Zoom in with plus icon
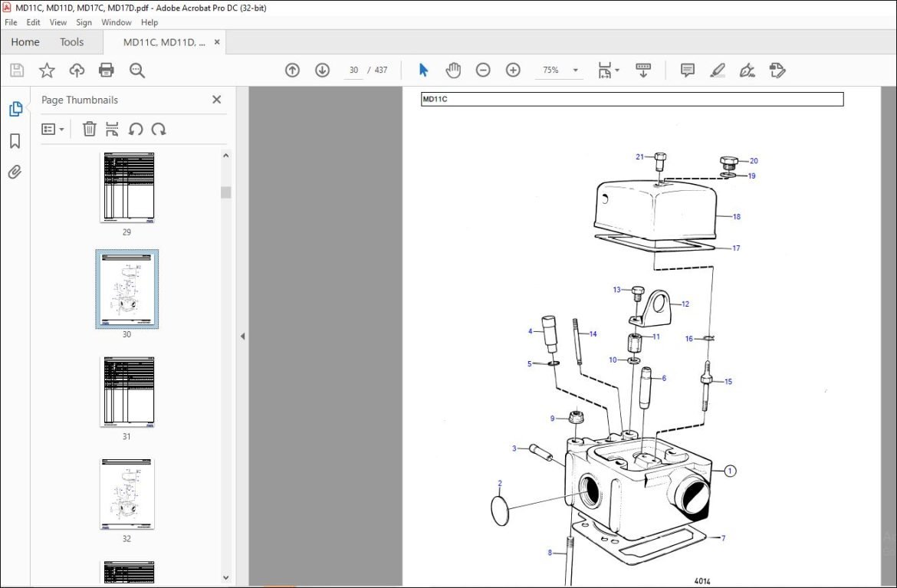The height and width of the screenshot is (588, 897). (x=513, y=70)
